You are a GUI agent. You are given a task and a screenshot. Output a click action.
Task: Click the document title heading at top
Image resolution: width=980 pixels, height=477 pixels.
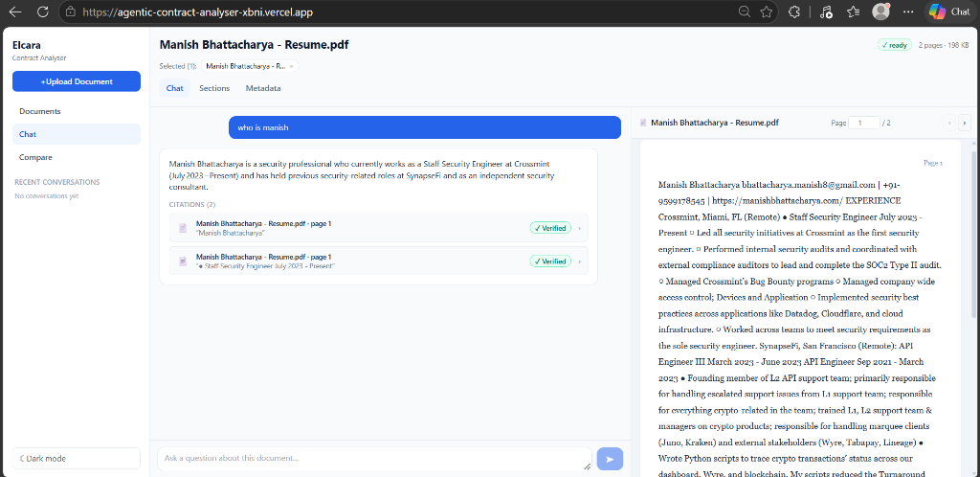pos(254,45)
